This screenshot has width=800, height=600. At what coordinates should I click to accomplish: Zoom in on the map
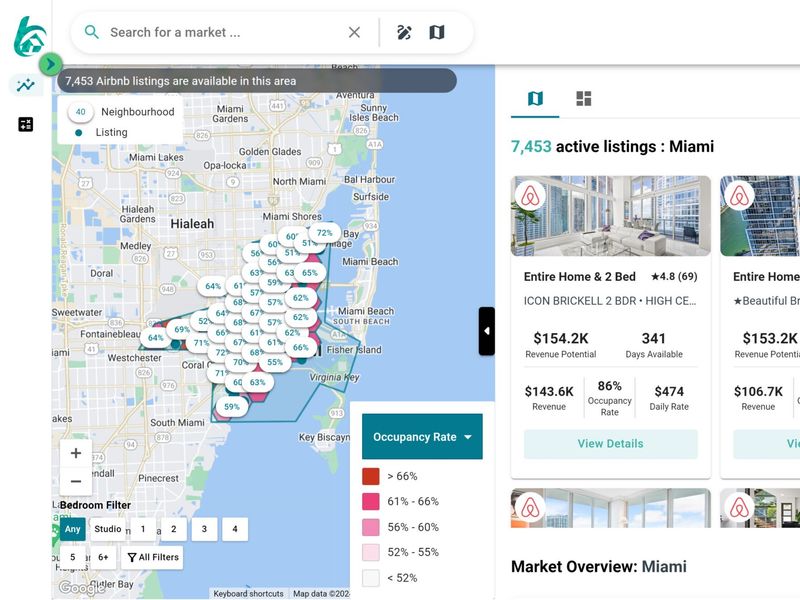tap(76, 452)
